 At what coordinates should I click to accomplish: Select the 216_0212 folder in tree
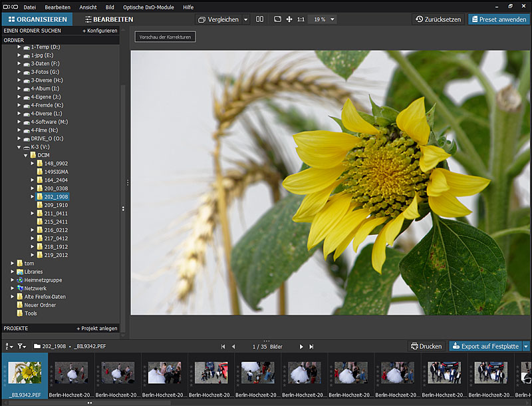click(56, 230)
